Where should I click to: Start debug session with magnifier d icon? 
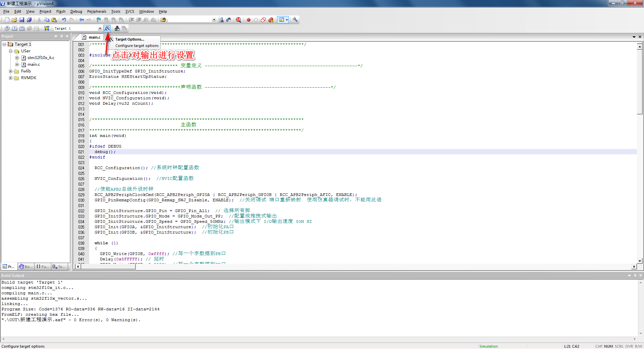tap(238, 20)
